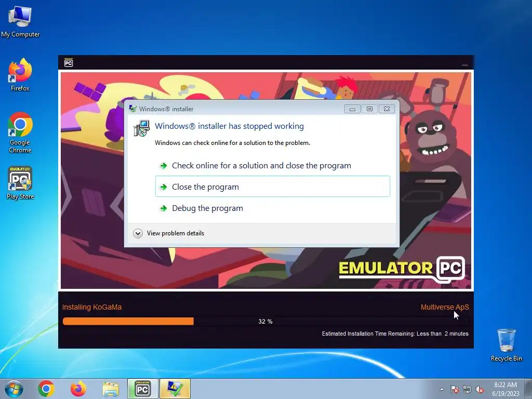Click the Windows installer title bar icon

(133, 109)
